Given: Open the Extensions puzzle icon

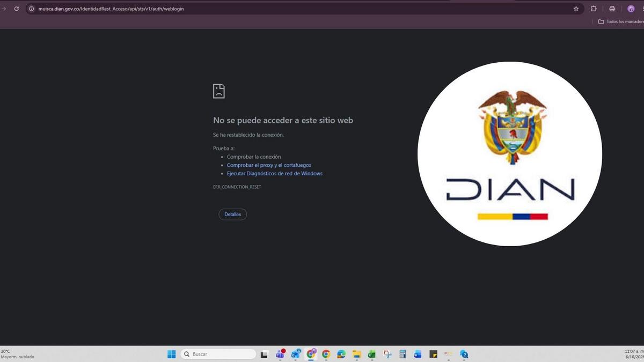Looking at the screenshot, I should 594,9.
